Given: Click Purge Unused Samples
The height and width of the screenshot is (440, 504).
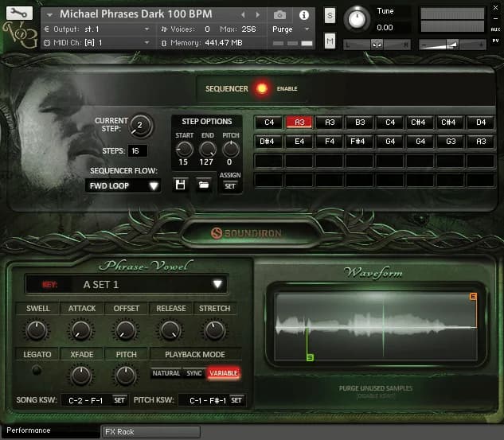Looking at the screenshot, I should [376, 388].
